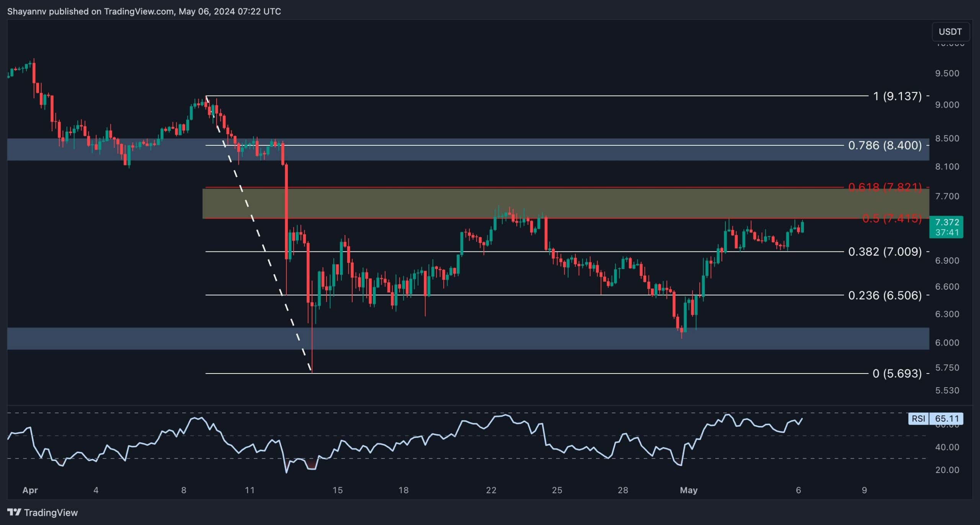Viewport: 980px width, 525px height.
Task: Click the RSI value 65.11 badge
Action: 947,419
